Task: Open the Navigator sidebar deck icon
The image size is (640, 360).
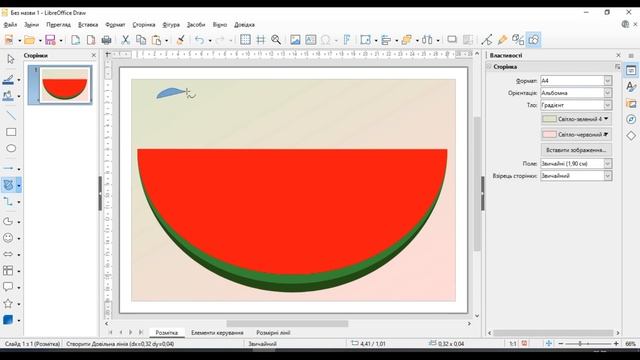Action: coord(631,119)
